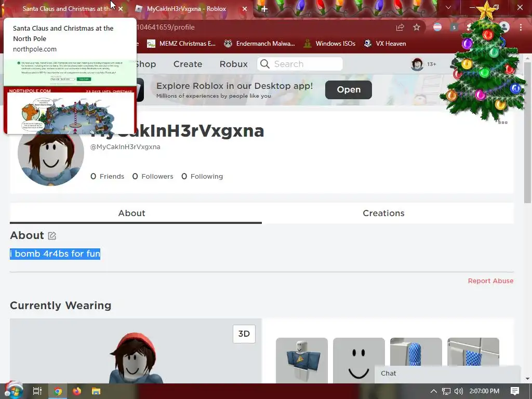Select the blue checkered arm item
Viewport: 532px width, 399px height.
416,352
